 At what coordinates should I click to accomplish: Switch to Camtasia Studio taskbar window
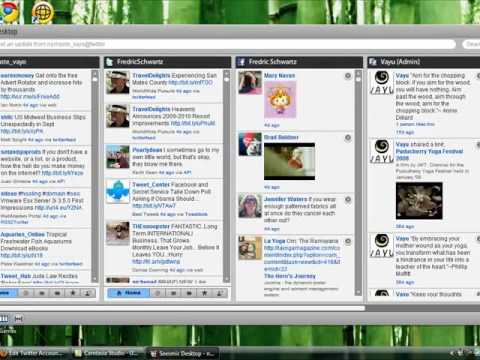(x=108, y=353)
